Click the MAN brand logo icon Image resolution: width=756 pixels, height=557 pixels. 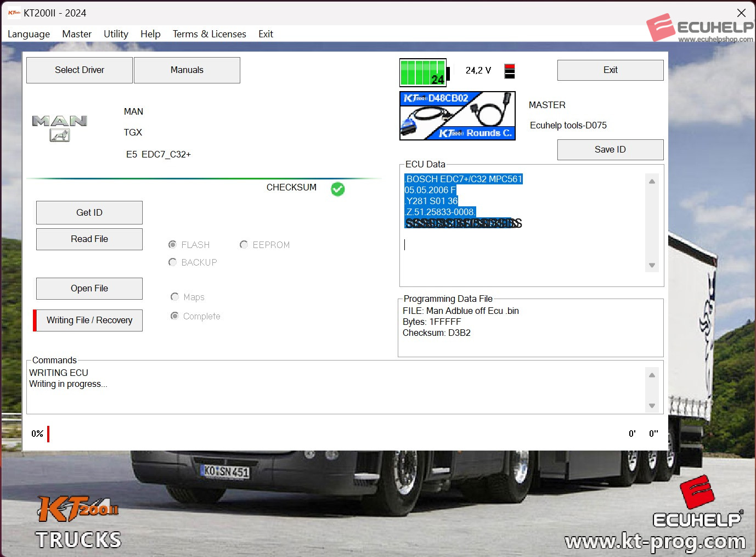pyautogui.click(x=59, y=128)
